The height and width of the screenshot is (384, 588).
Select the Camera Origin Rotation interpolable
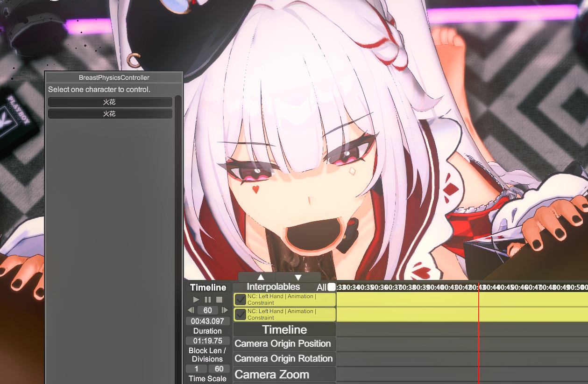284,359
